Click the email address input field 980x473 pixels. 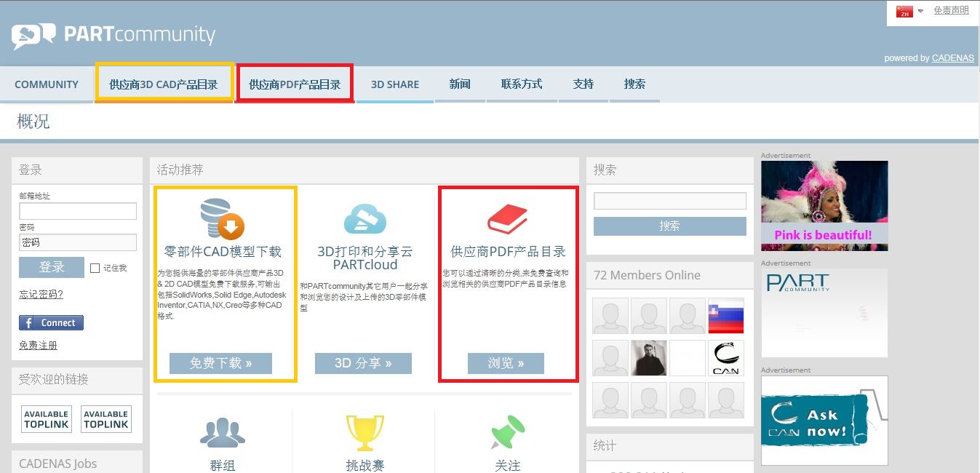[78, 211]
